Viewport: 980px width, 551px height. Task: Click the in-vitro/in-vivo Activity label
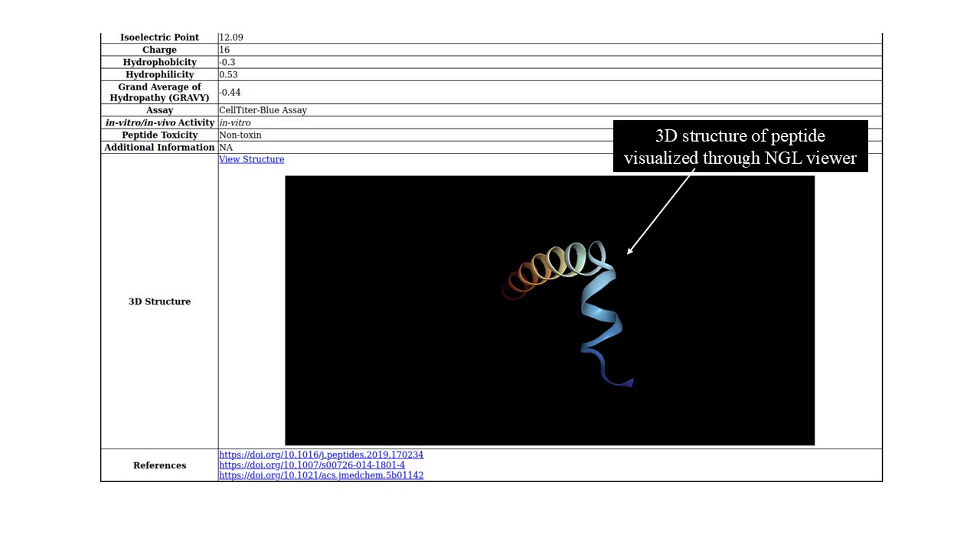tap(159, 122)
